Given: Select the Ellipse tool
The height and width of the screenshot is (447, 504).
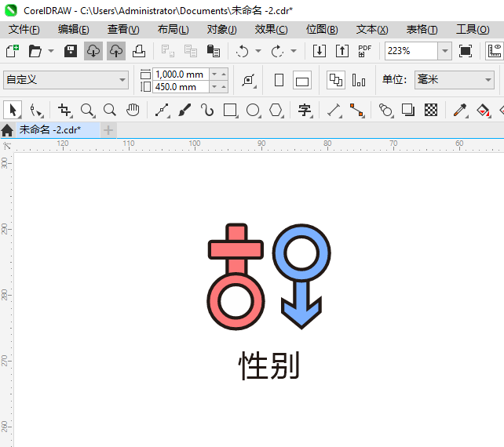Looking at the screenshot, I should 254,110.
